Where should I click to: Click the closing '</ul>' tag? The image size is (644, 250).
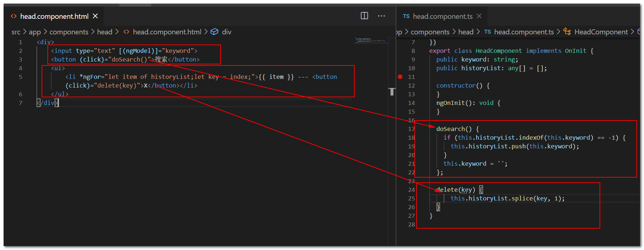(60, 94)
